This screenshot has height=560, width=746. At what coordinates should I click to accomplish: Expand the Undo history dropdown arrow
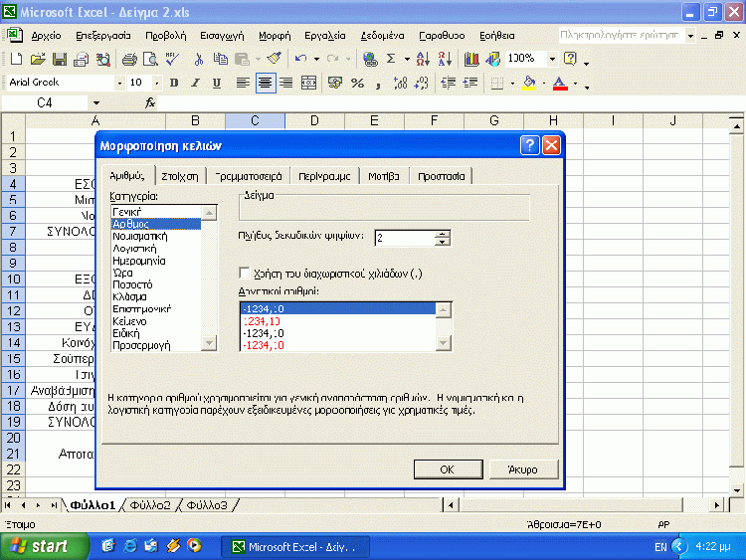(x=316, y=59)
